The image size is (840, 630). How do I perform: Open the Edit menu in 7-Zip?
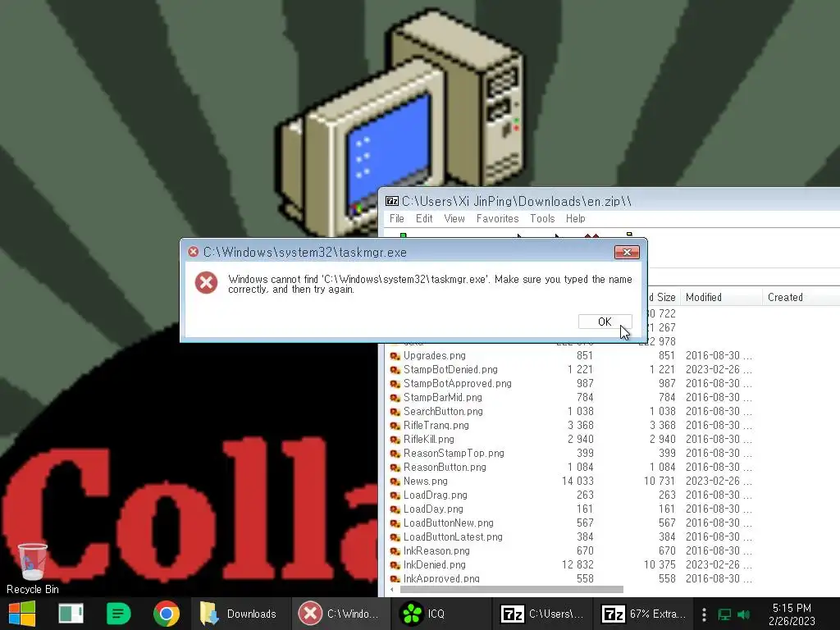424,218
